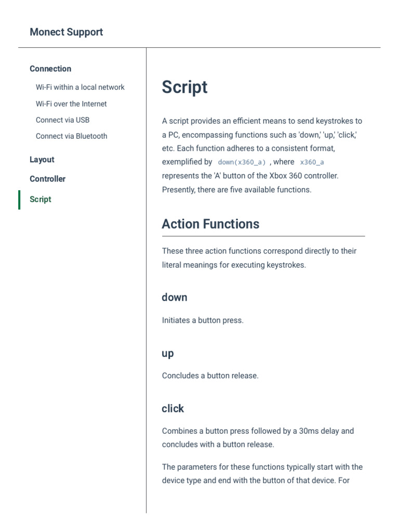
Task: Click the paragraph mentioning 30ms delay
Action: point(258,437)
